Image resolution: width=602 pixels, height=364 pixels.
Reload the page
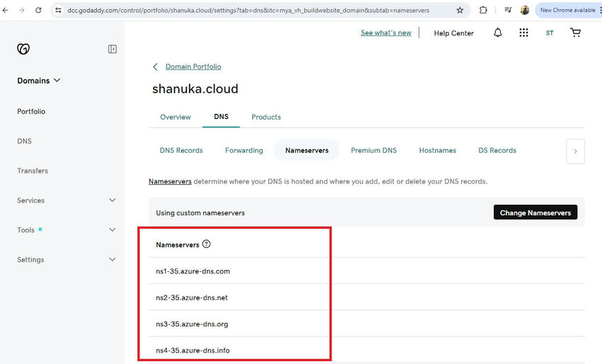point(38,10)
